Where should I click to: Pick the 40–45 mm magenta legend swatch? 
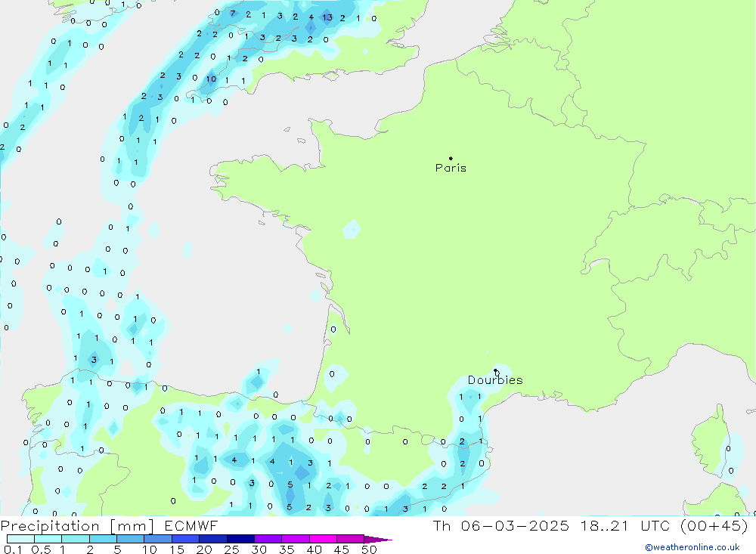(323, 539)
